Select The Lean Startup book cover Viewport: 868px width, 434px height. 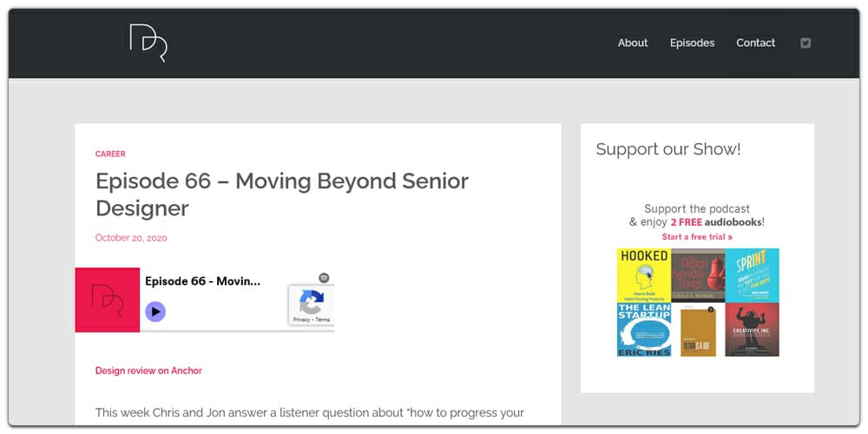coord(643,330)
